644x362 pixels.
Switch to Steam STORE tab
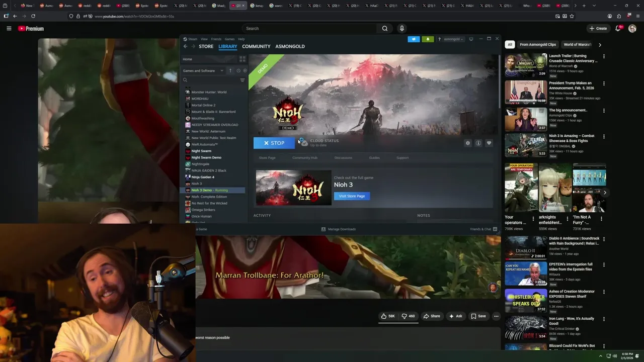(206, 46)
